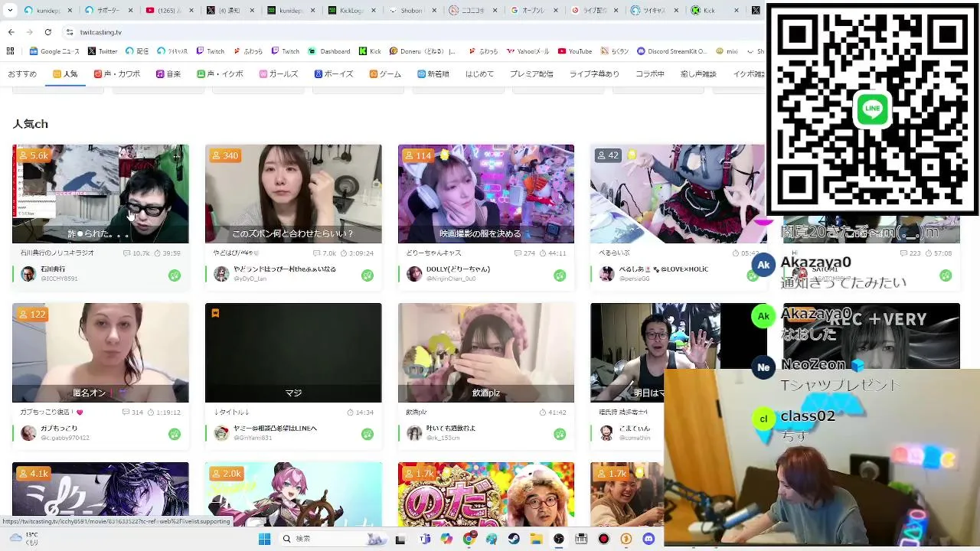Open the Twitter bookmark
This screenshot has width=980, height=551.
click(103, 51)
